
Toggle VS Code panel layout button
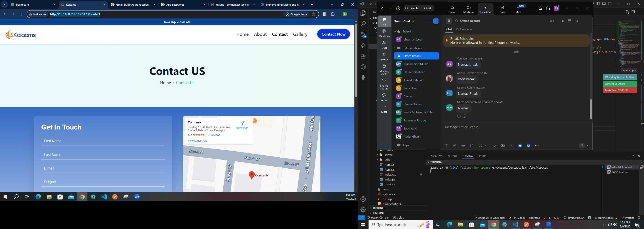(604, 4)
